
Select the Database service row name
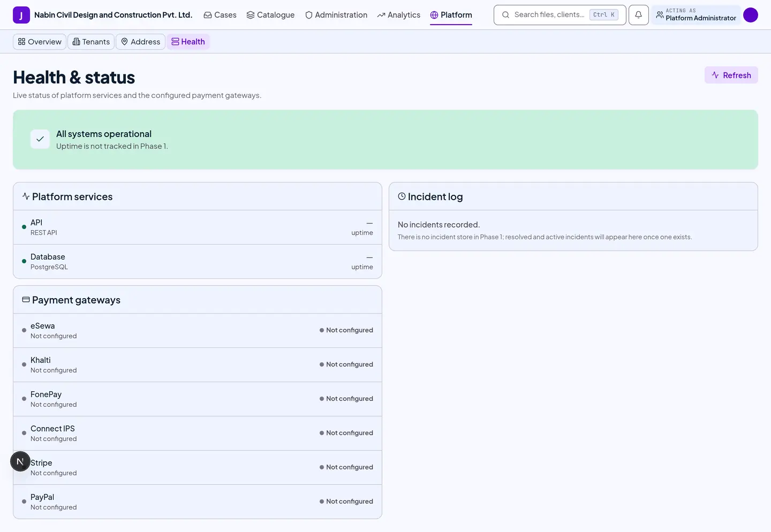tap(48, 257)
